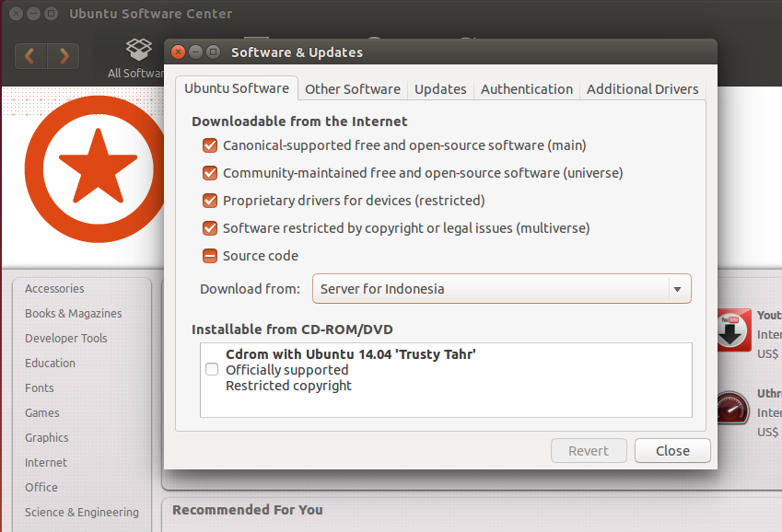Minimize the Ubuntu Software Center window
The width and height of the screenshot is (782, 532).
click(x=33, y=14)
